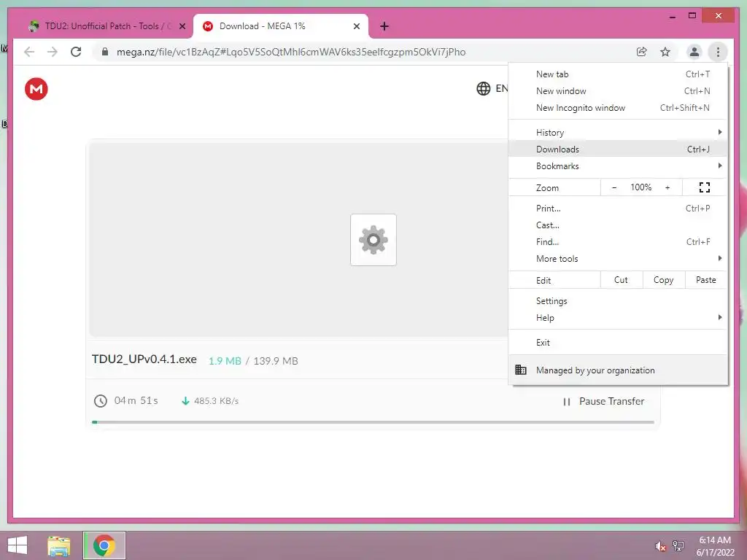
Task: Click the gear file thumbnail
Action: click(x=373, y=239)
